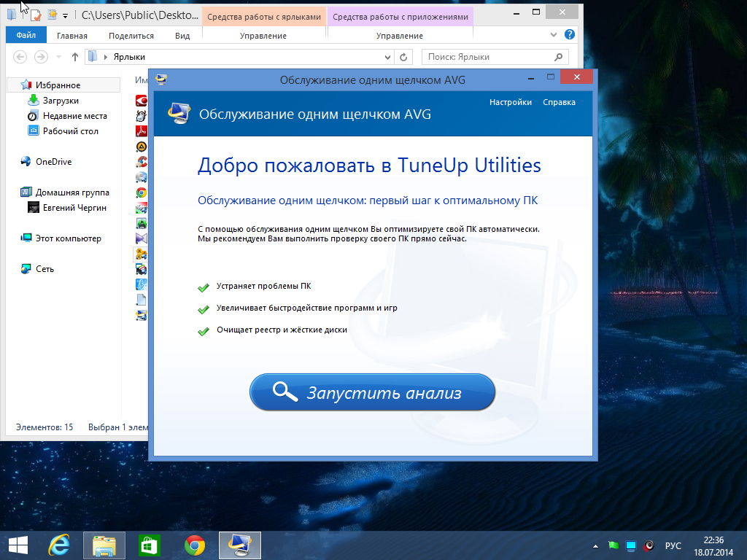Select the purple Visual Studio shortcut icon
747x560 pixels.
[142, 238]
